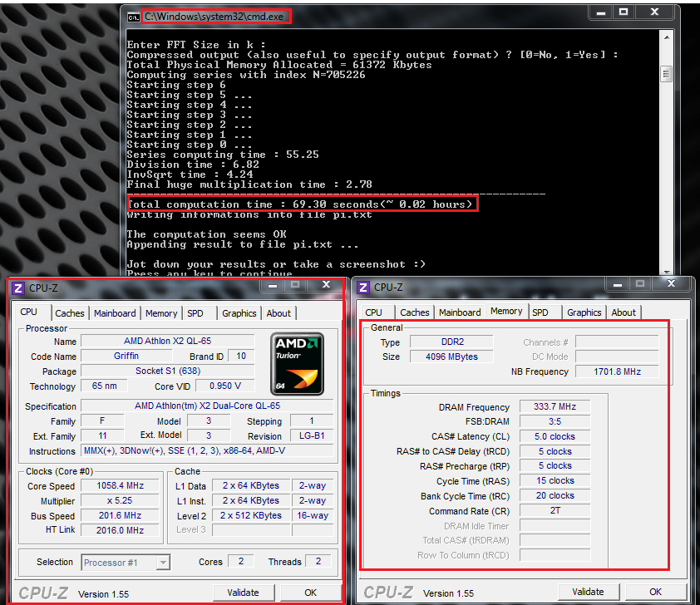
Task: Click the cmd window scrollbar up arrow
Action: tap(667, 37)
